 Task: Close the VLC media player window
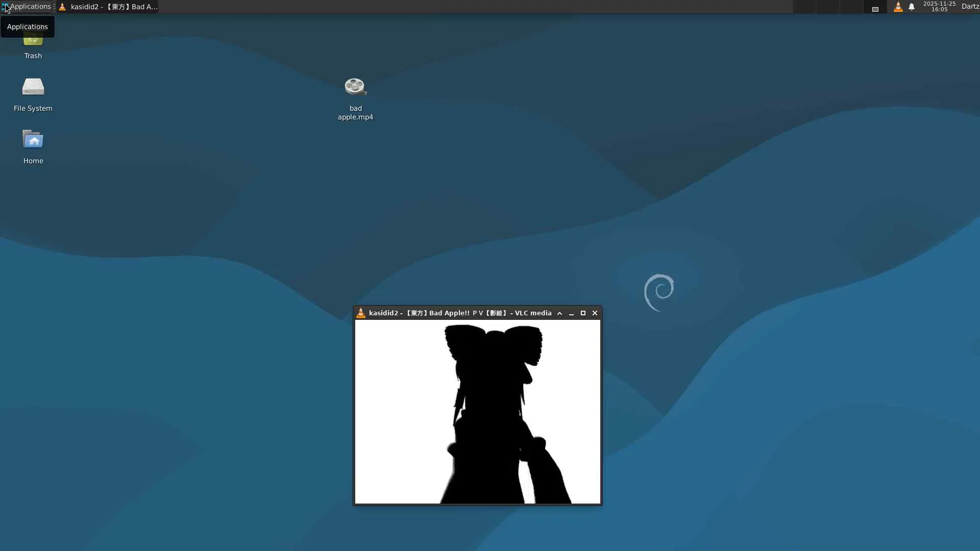(x=595, y=313)
